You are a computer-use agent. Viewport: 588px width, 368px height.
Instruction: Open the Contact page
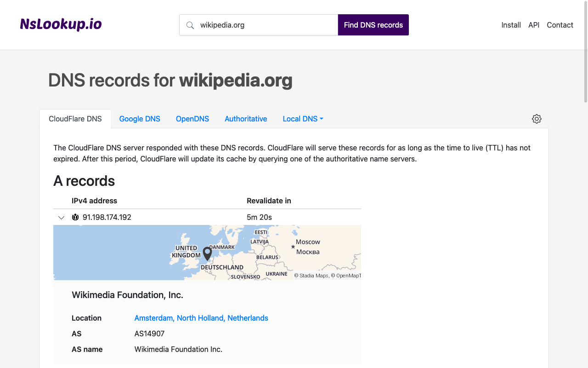[560, 25]
